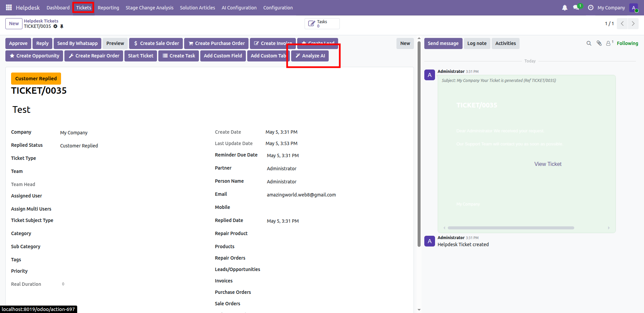Open the Sub Category field dropdown

point(132,247)
